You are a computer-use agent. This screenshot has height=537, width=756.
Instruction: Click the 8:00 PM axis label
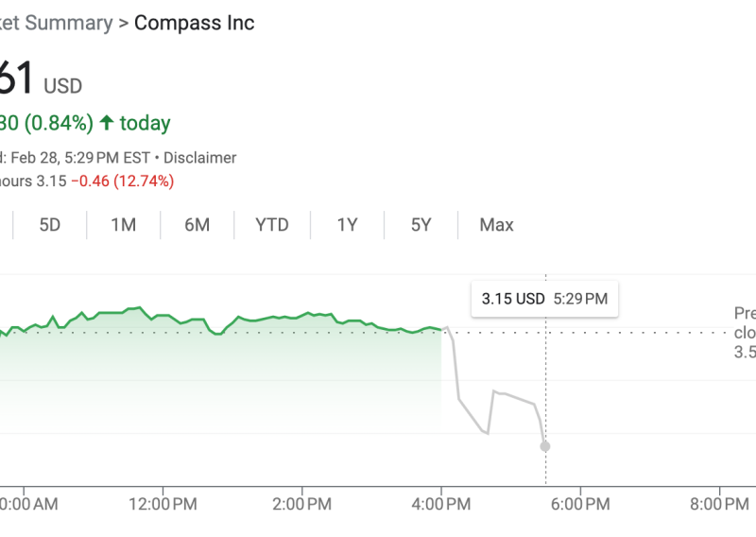[x=720, y=505]
